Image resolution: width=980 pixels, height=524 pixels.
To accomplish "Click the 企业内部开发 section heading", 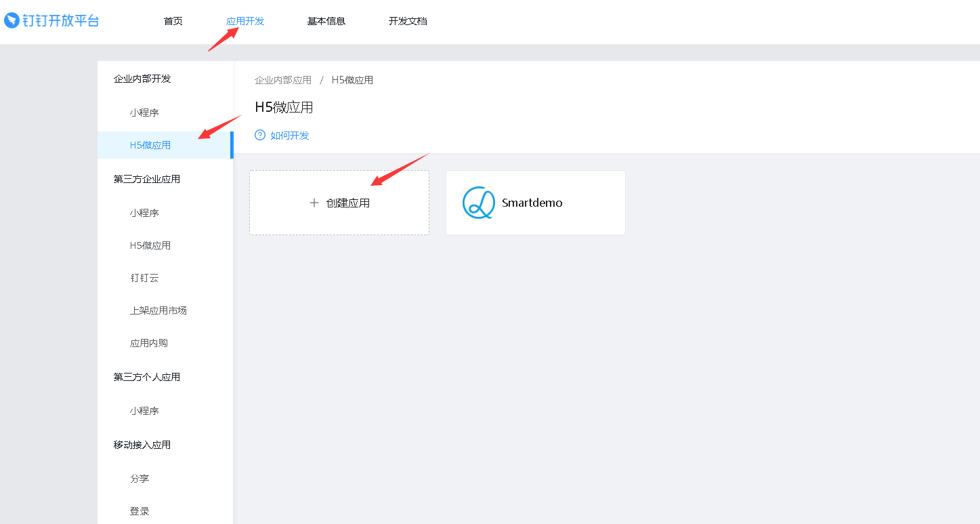I will [142, 79].
